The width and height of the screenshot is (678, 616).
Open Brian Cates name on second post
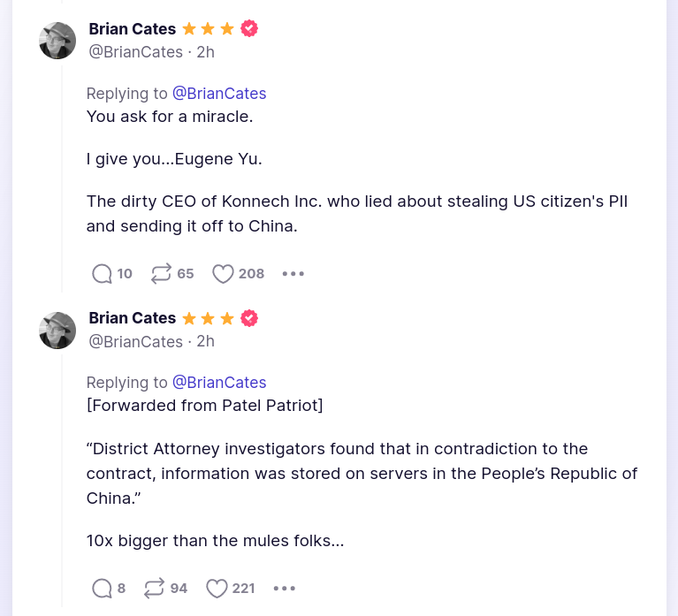coord(133,318)
